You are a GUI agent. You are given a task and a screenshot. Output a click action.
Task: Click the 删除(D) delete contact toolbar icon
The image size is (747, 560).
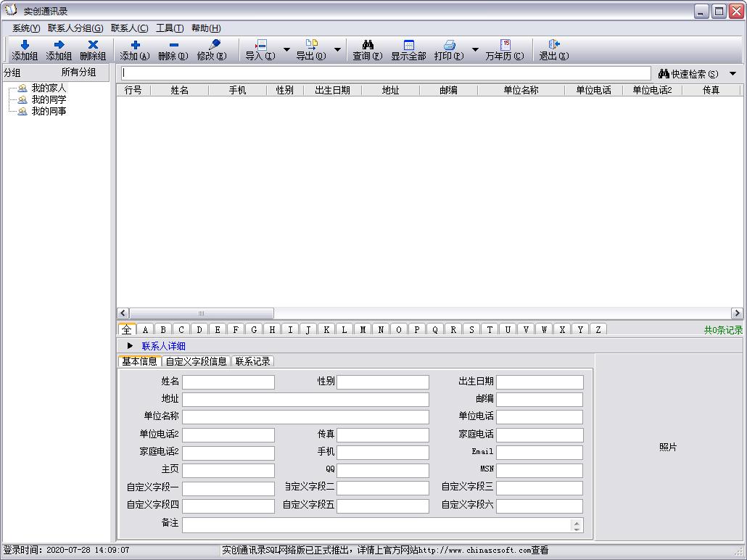coord(173,46)
